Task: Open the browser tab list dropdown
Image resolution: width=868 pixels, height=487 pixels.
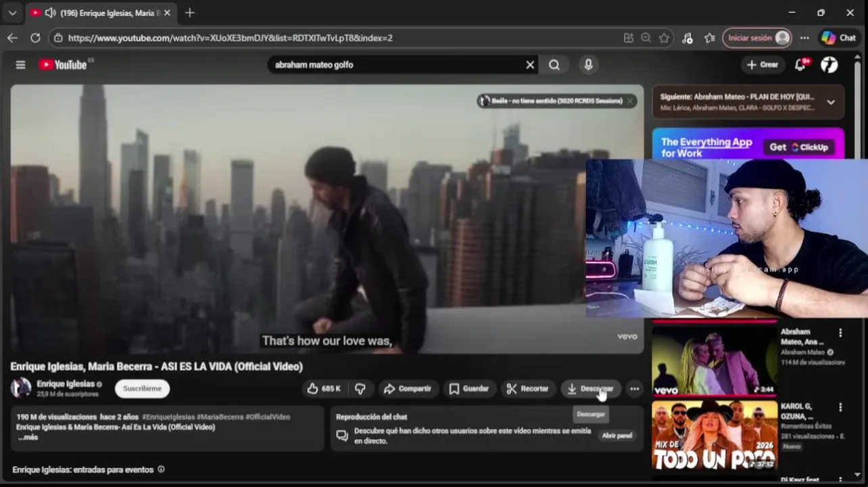Action: tap(12, 13)
